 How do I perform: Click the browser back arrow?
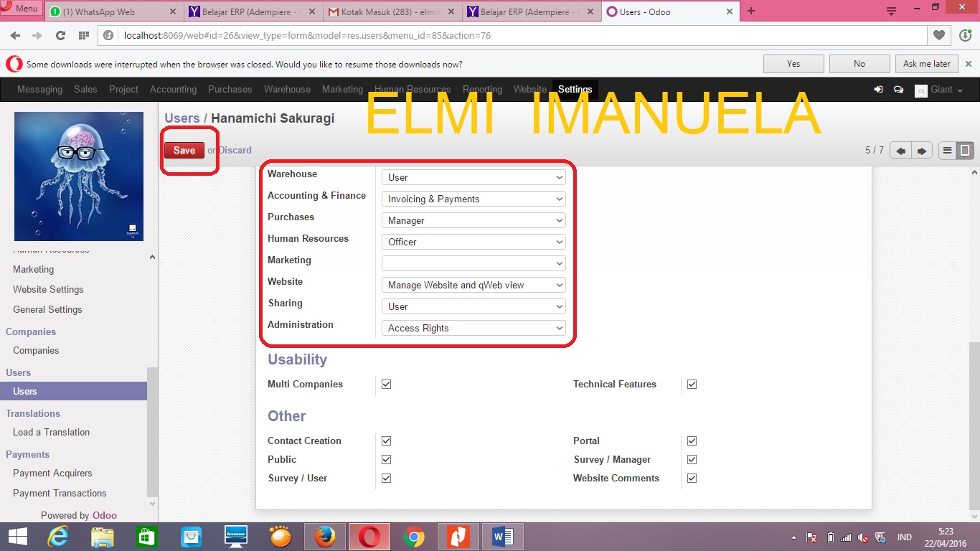16,35
